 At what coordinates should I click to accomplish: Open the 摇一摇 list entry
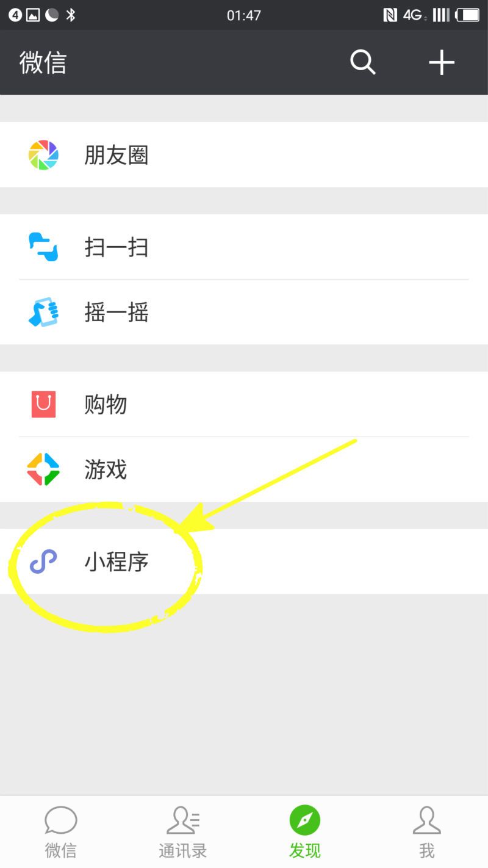(244, 312)
